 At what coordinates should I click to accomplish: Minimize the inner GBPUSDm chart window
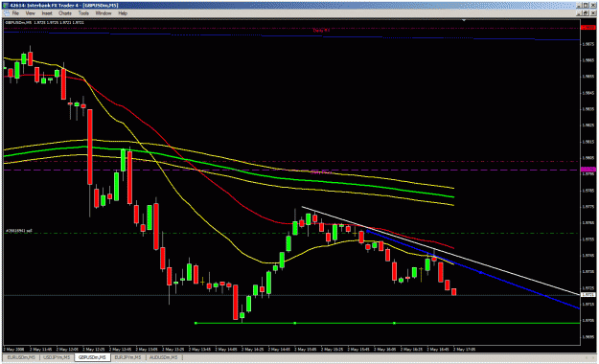pyautogui.click(x=580, y=13)
